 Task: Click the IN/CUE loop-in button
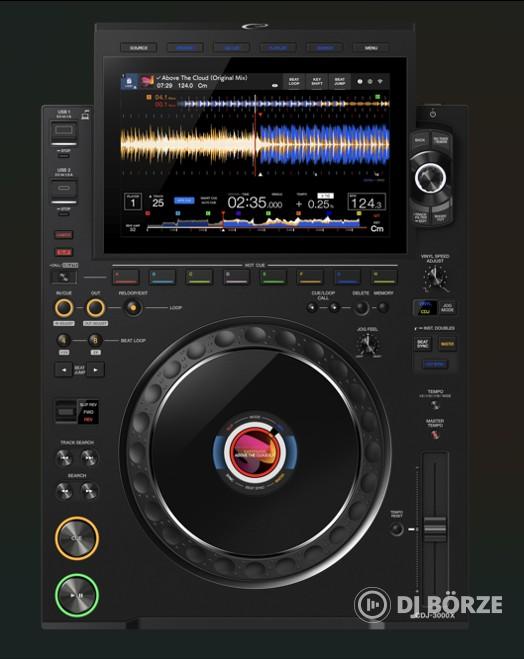64,308
